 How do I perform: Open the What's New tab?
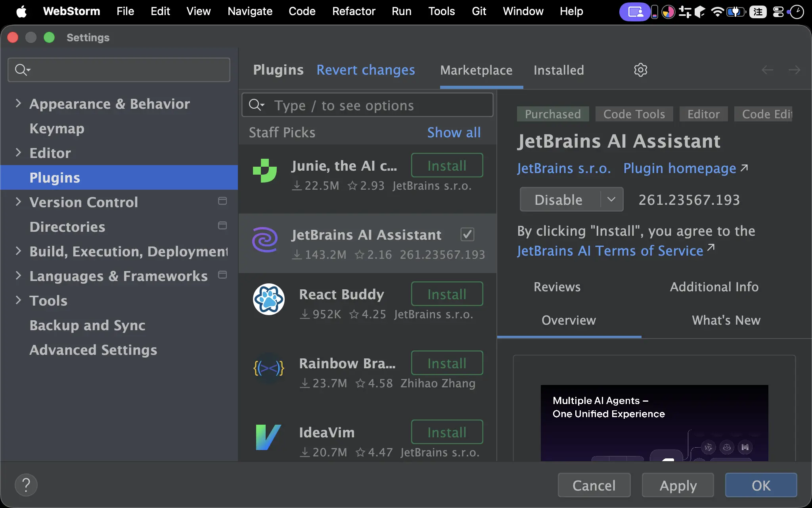pos(726,320)
